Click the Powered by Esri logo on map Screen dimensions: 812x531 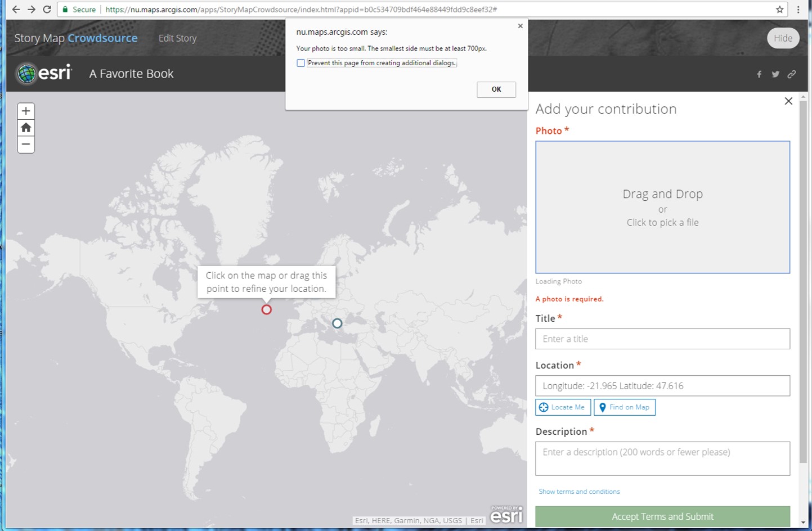(506, 515)
